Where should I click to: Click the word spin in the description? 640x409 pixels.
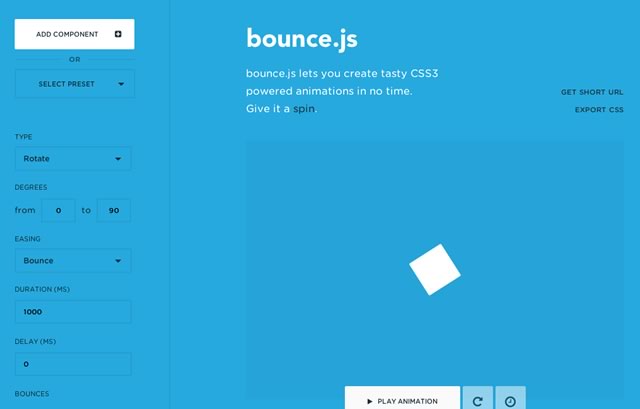click(304, 109)
